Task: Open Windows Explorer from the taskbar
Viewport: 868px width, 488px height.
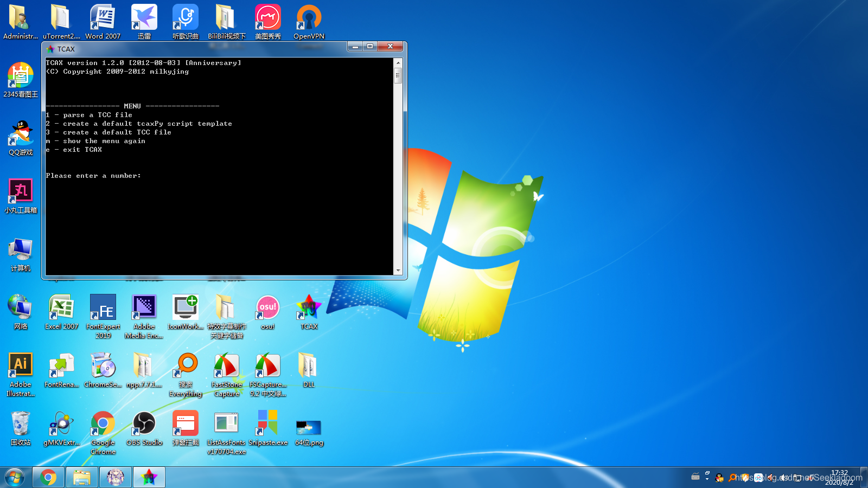Action: pos(82,478)
